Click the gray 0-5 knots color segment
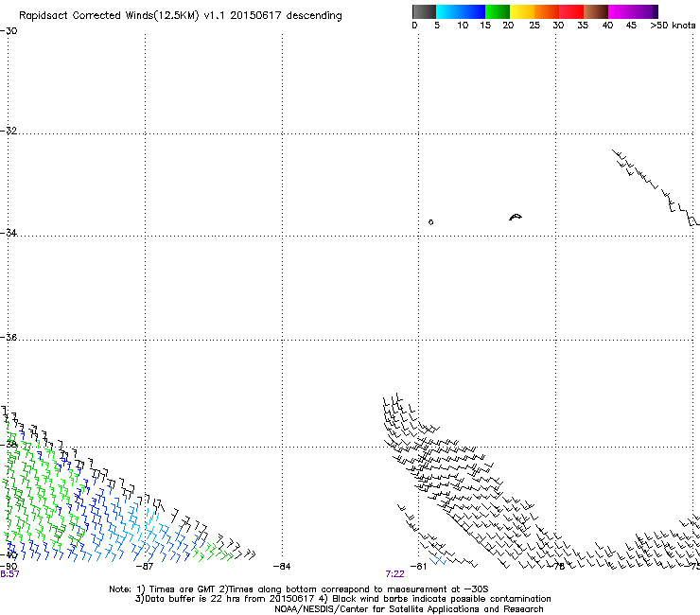The height and width of the screenshot is (615, 700). coord(424,11)
